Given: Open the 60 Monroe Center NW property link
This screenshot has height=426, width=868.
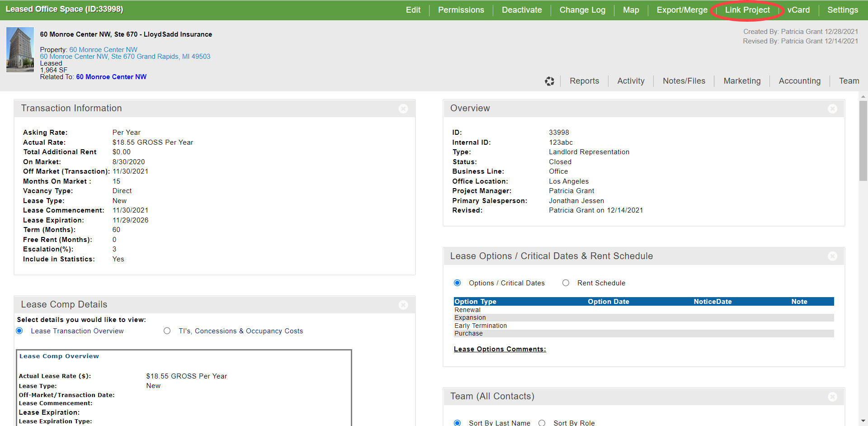Looking at the screenshot, I should click(103, 50).
